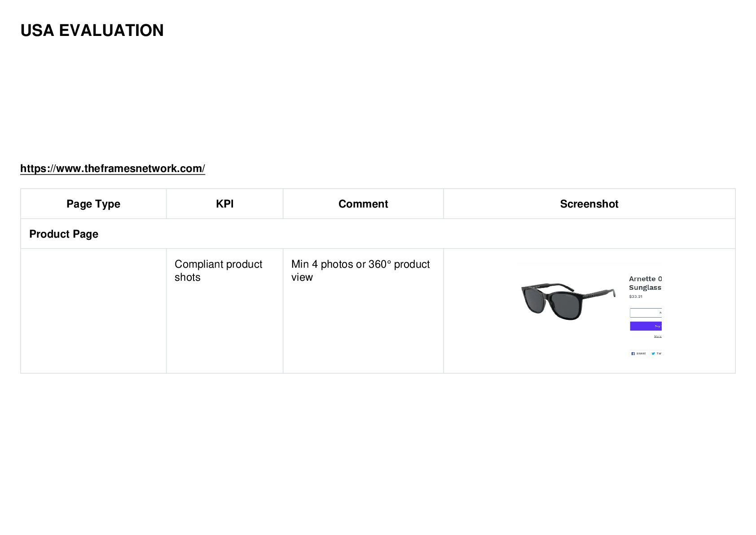This screenshot has width=756, height=535.
Task: Open the theframesnetwork.com hyperlink
Action: (x=113, y=168)
